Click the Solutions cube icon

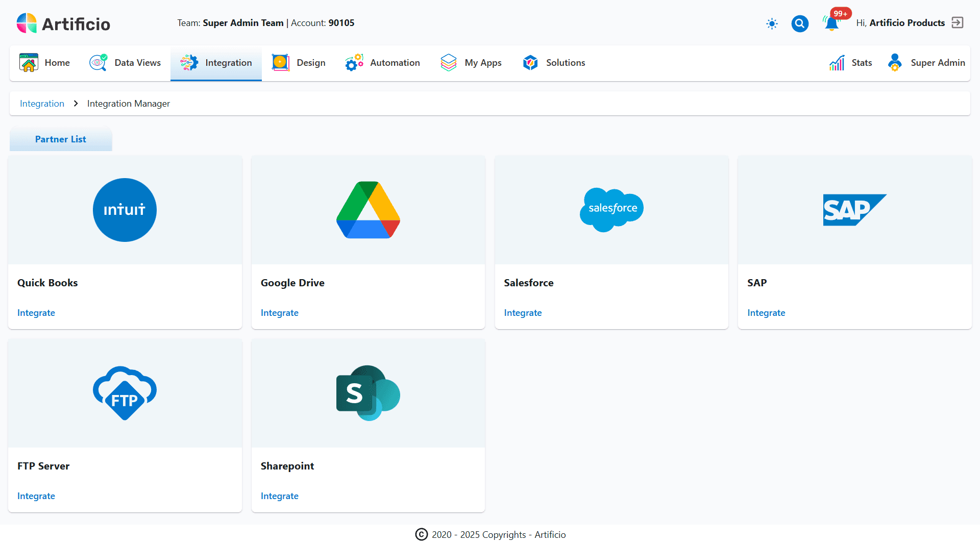tap(530, 62)
